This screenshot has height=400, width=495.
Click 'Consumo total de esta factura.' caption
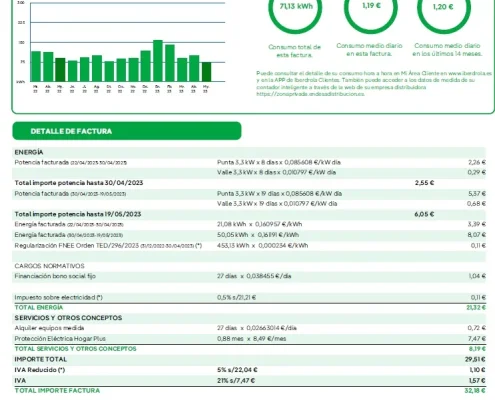coord(295,51)
